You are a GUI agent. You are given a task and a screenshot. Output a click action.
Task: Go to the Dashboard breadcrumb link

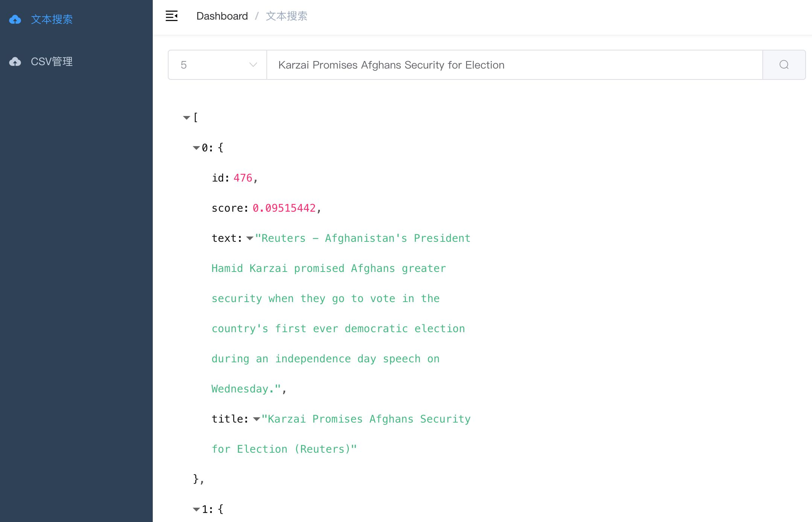(222, 16)
